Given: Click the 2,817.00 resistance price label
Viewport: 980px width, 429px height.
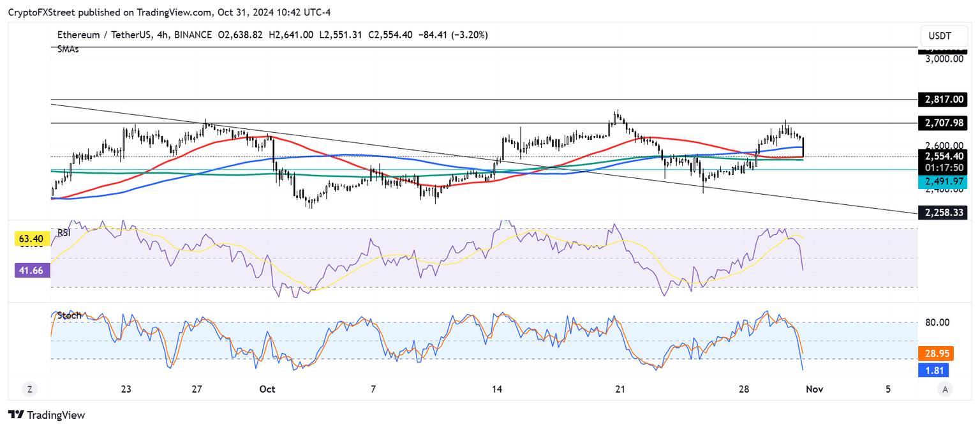Looking at the screenshot, I should point(943,100).
